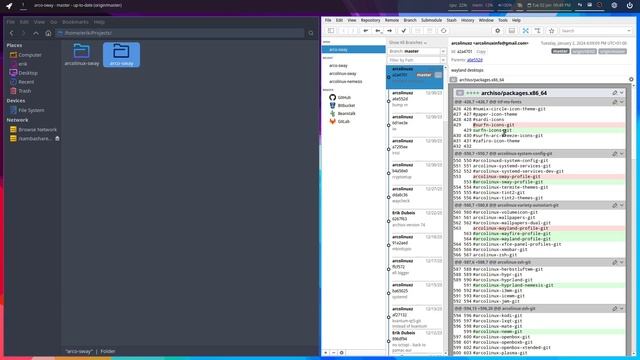Collapse the archiso/packages.x86_64 file diff
The image size is (640, 360).
(622, 93)
